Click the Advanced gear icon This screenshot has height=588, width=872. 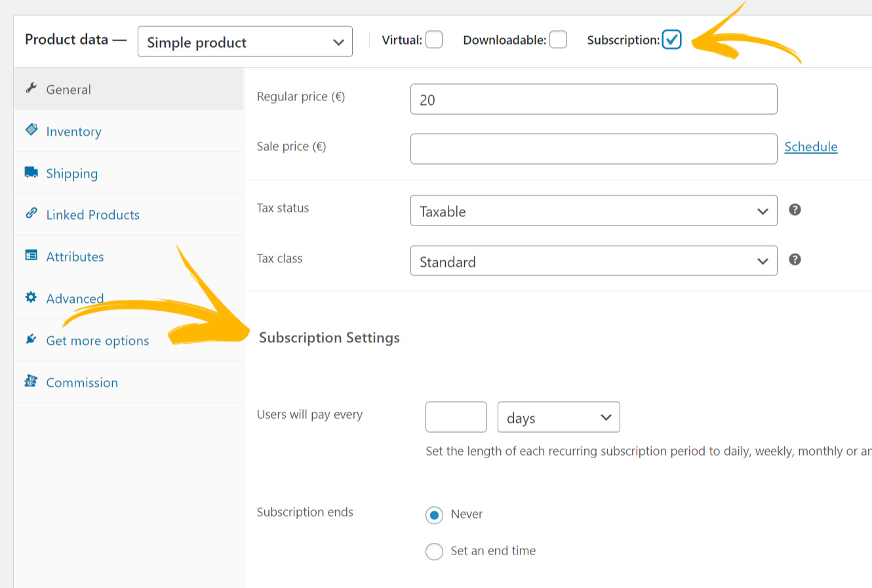click(31, 297)
